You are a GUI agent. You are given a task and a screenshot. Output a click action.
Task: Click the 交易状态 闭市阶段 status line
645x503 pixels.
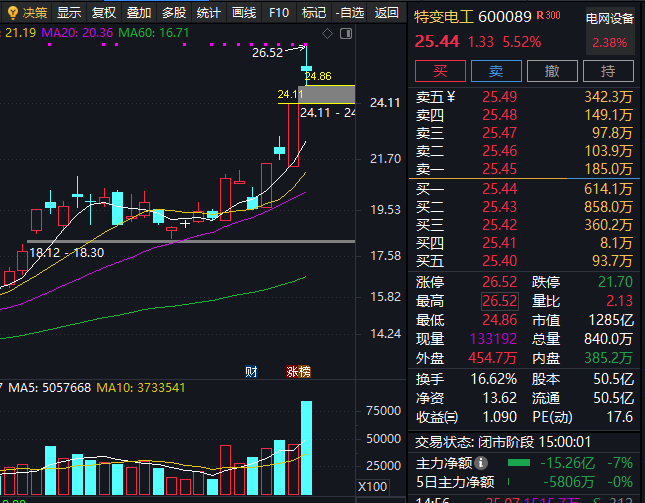click(503, 442)
